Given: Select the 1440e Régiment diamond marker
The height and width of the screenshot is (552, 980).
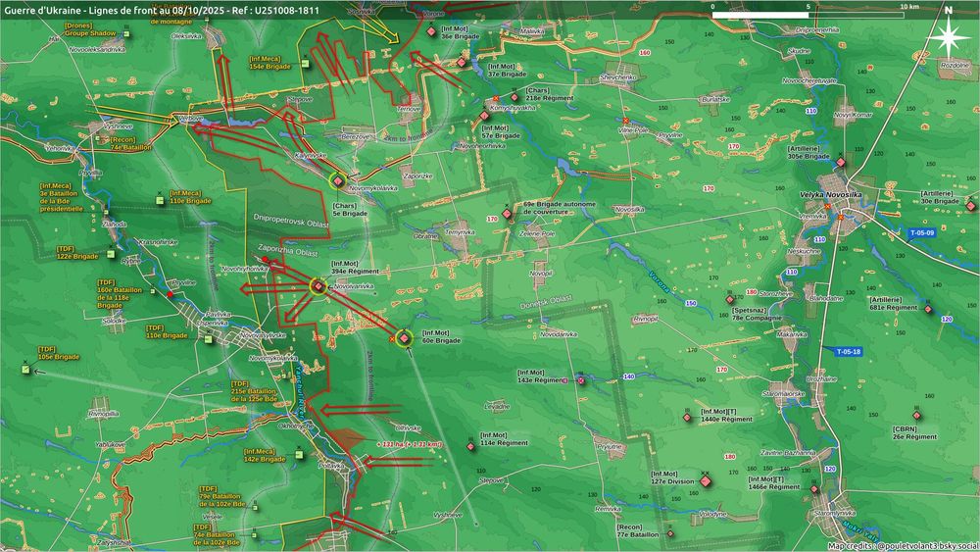Looking at the screenshot, I should [688, 418].
